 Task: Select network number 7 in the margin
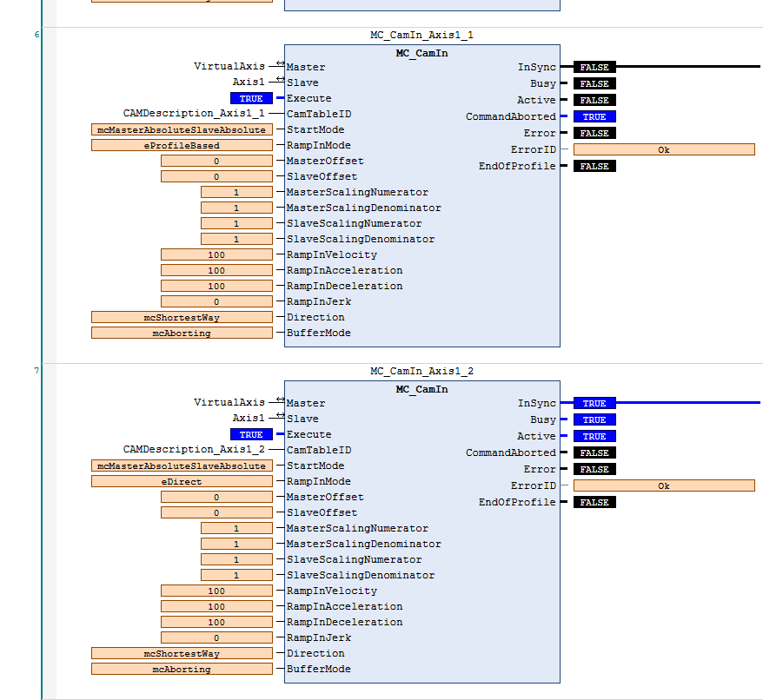point(36,371)
